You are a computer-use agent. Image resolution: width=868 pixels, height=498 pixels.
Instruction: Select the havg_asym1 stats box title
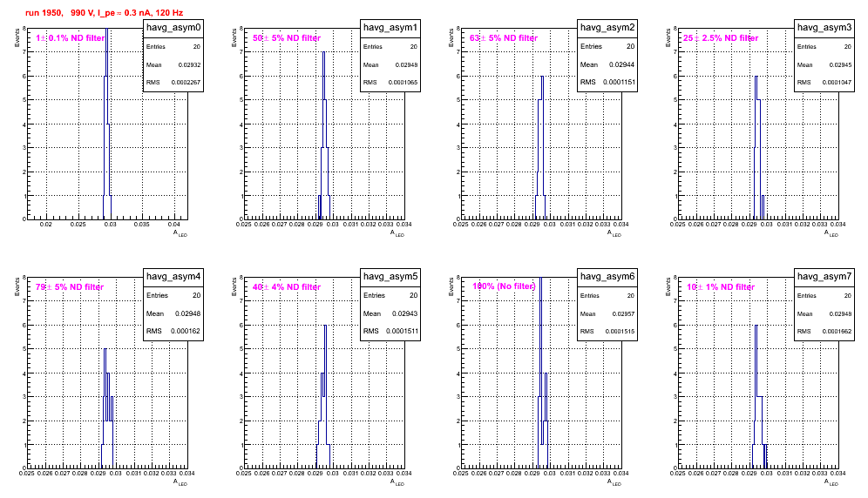390,28
